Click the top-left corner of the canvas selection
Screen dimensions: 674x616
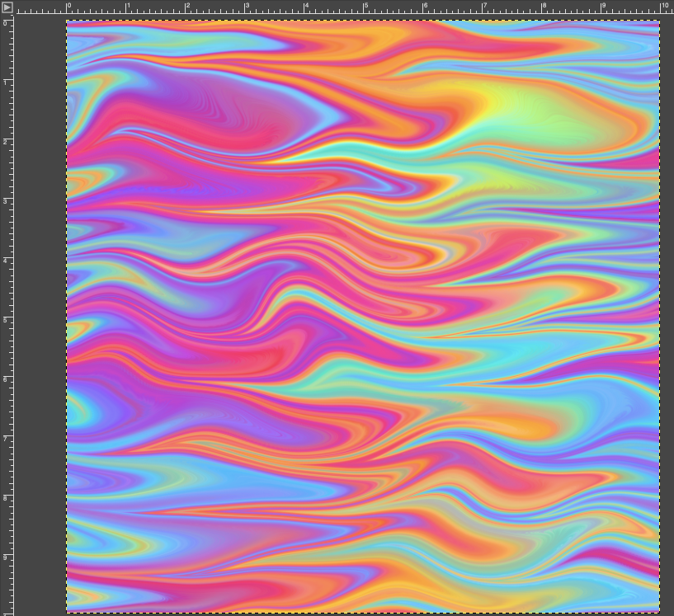(x=67, y=21)
